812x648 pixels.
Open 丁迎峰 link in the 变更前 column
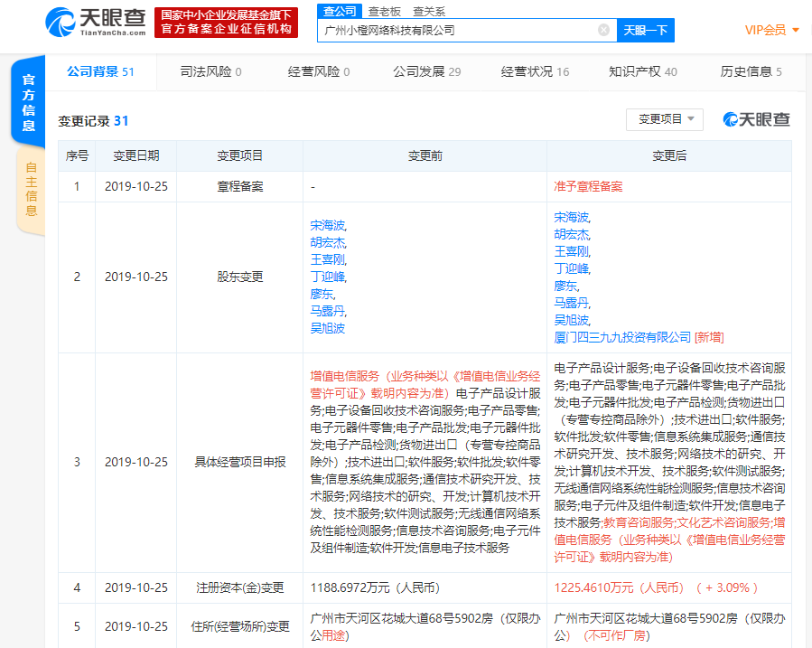tap(327, 277)
